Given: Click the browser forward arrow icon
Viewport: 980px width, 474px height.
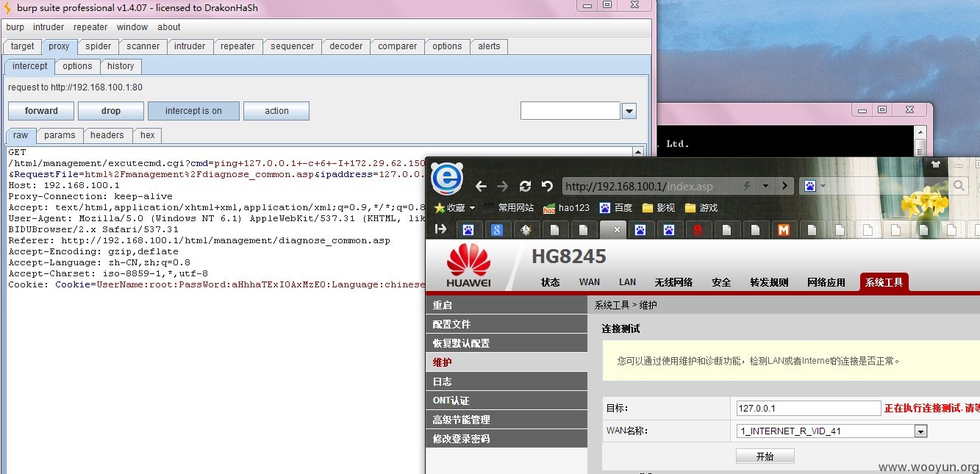Looking at the screenshot, I should [x=503, y=186].
